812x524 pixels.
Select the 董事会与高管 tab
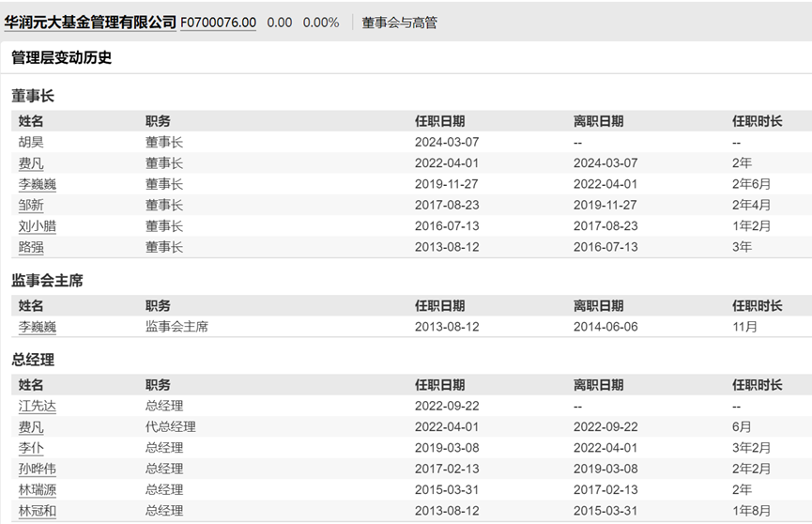[399, 23]
